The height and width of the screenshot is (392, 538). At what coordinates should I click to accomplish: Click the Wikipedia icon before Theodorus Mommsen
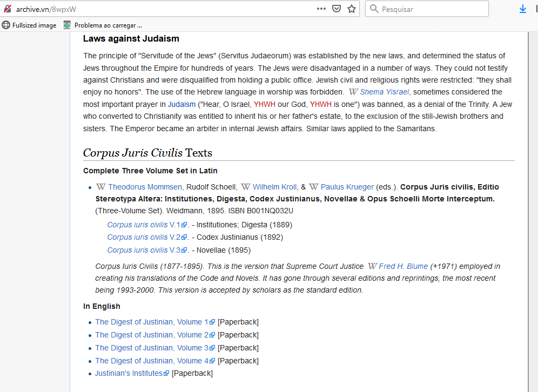click(100, 187)
